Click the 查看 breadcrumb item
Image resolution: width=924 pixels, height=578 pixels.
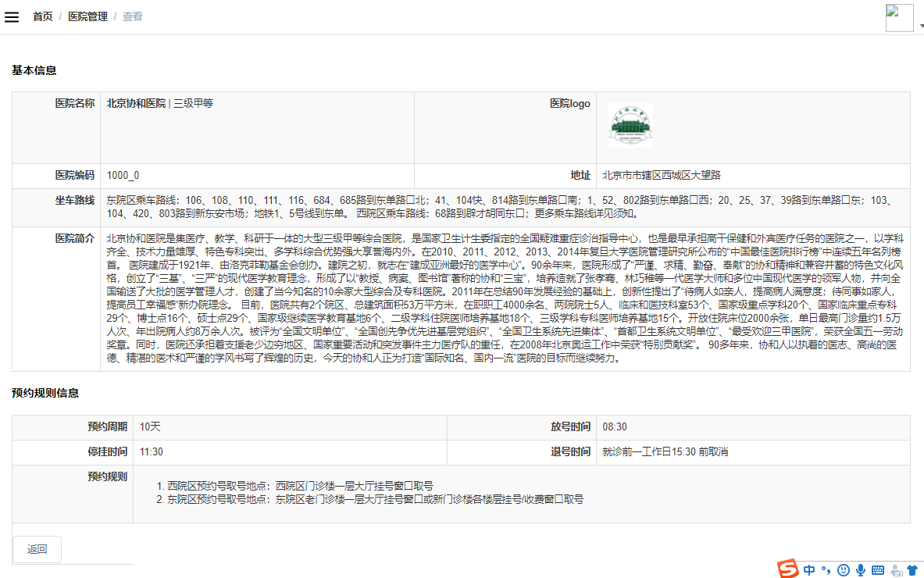tap(132, 16)
